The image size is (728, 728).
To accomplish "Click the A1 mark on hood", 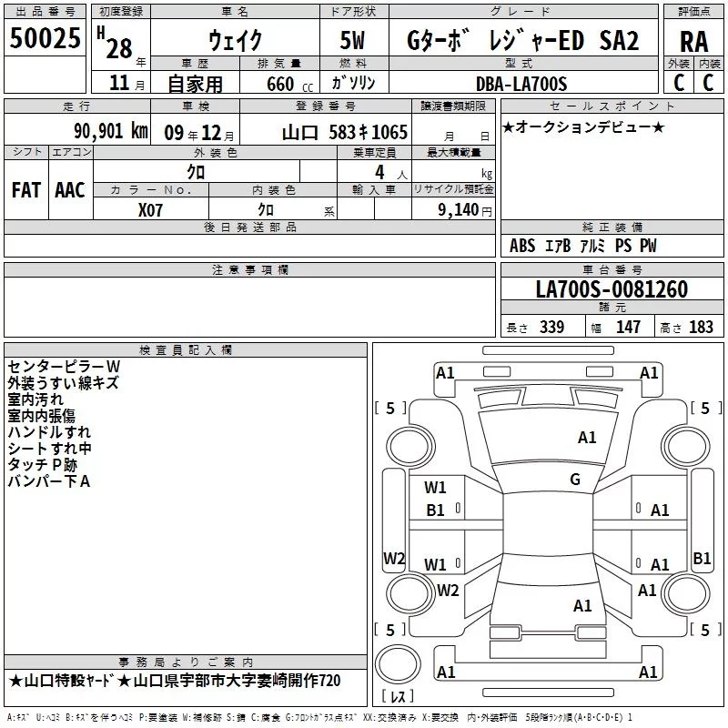I will click(587, 438).
